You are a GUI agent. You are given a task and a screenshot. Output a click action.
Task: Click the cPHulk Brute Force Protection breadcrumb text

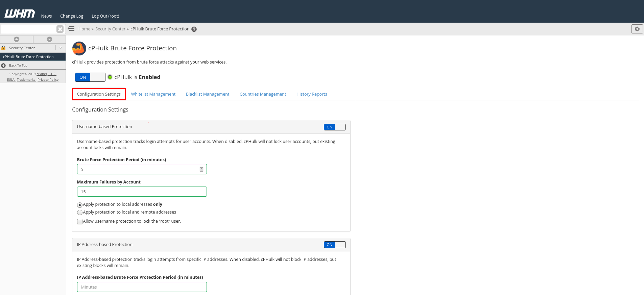tap(160, 29)
